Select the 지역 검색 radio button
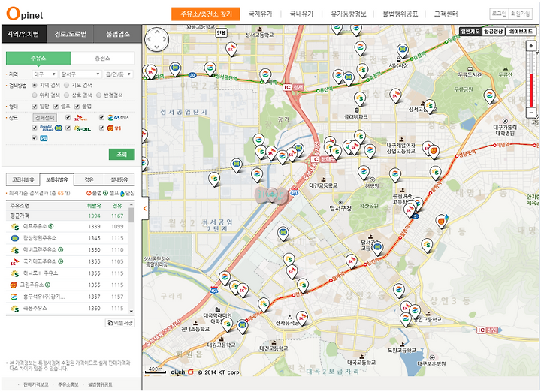Image resolution: width=541 pixels, height=392 pixels. [x=35, y=85]
